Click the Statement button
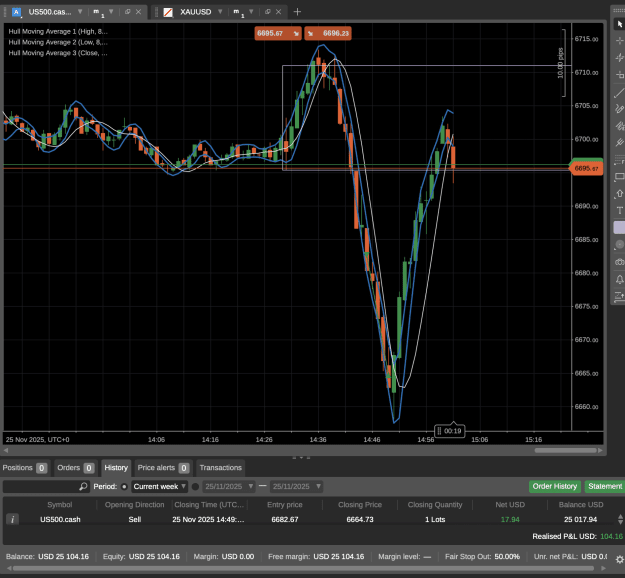Screen dimensions: 625x578 (605, 486)
